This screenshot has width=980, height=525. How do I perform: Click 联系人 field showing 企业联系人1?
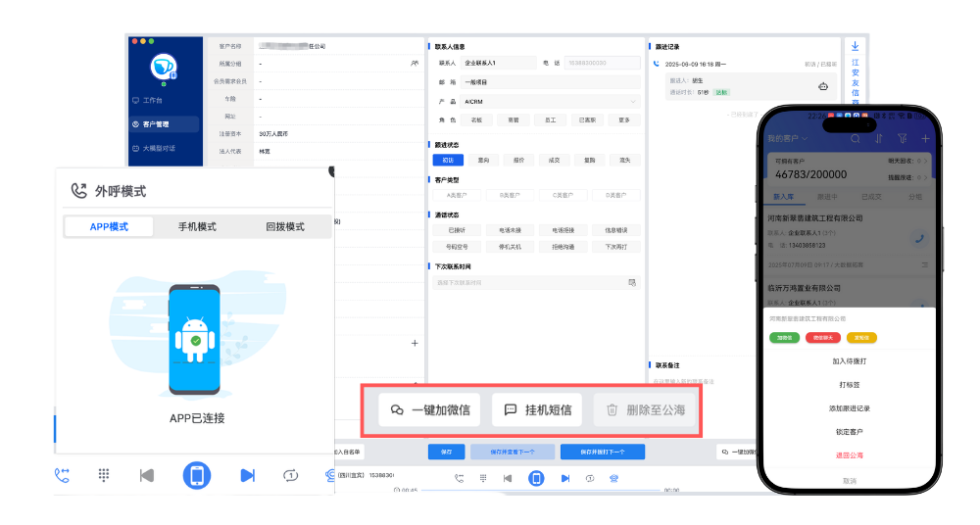pos(499,63)
